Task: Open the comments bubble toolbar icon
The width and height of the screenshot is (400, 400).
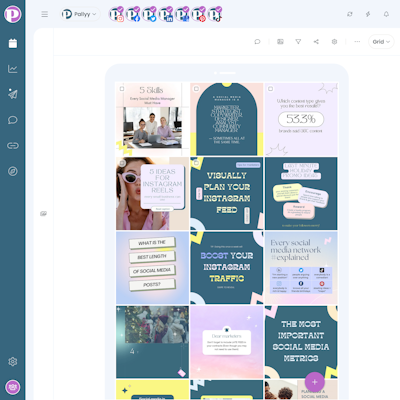Action: (257, 42)
